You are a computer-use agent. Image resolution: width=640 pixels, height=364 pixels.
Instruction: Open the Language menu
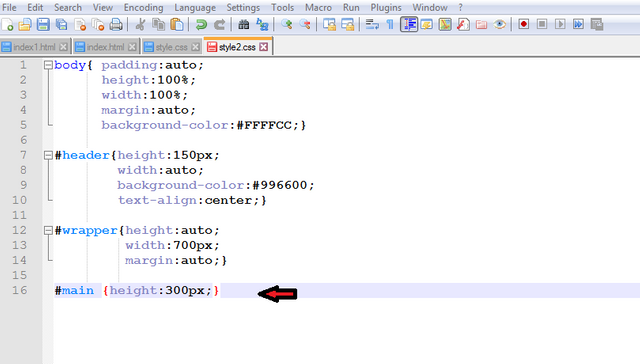point(195,7)
